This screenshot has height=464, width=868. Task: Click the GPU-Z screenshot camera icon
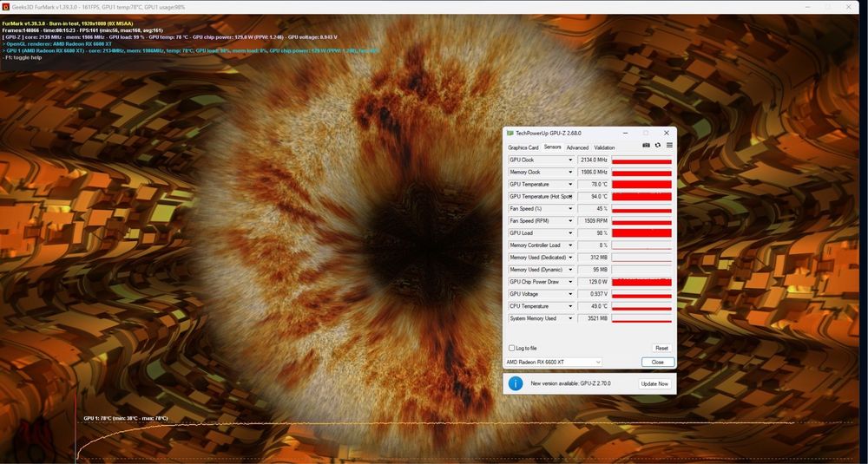646,146
